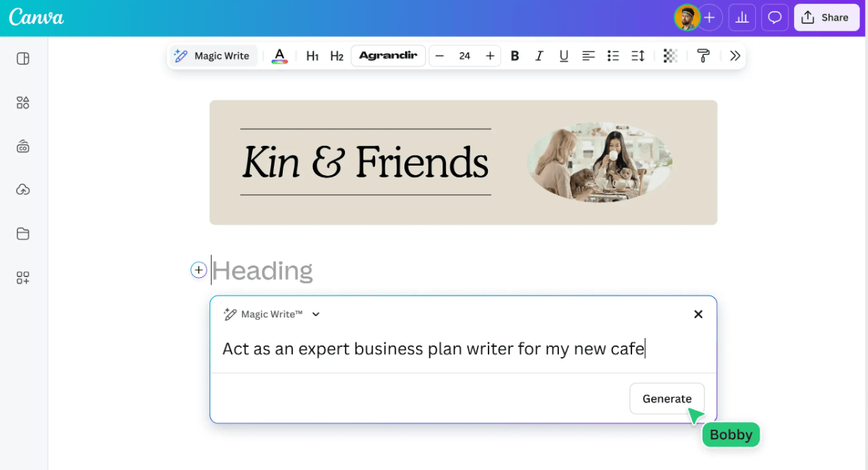The height and width of the screenshot is (470, 868).
Task: Open the analytics chart icon
Action: coord(742,18)
